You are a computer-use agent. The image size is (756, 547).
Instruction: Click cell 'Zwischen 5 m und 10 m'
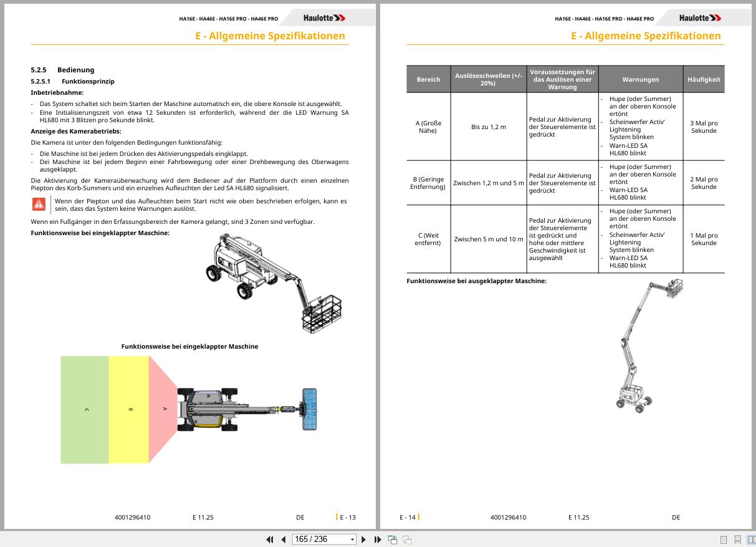(x=489, y=239)
